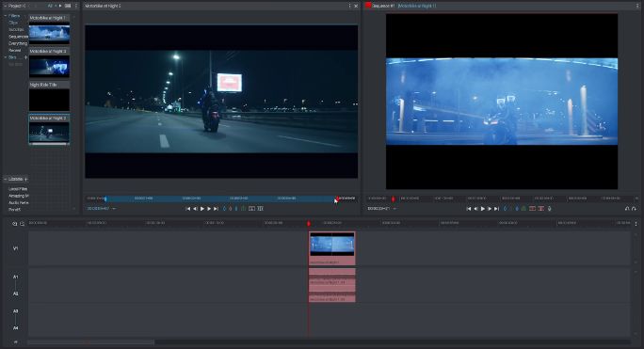Zoom in the timeline with magnifier icon

[x=15, y=224]
